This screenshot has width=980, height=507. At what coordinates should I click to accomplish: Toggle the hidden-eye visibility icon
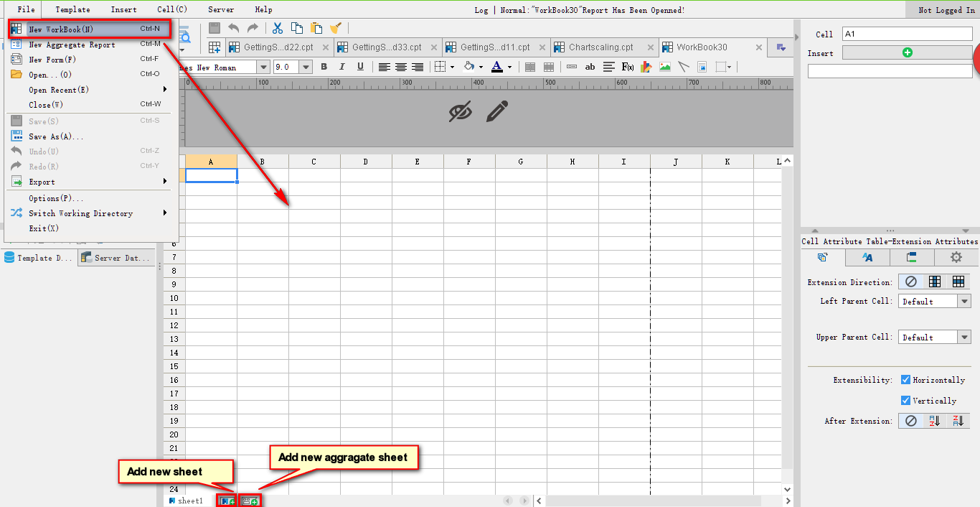tap(461, 111)
